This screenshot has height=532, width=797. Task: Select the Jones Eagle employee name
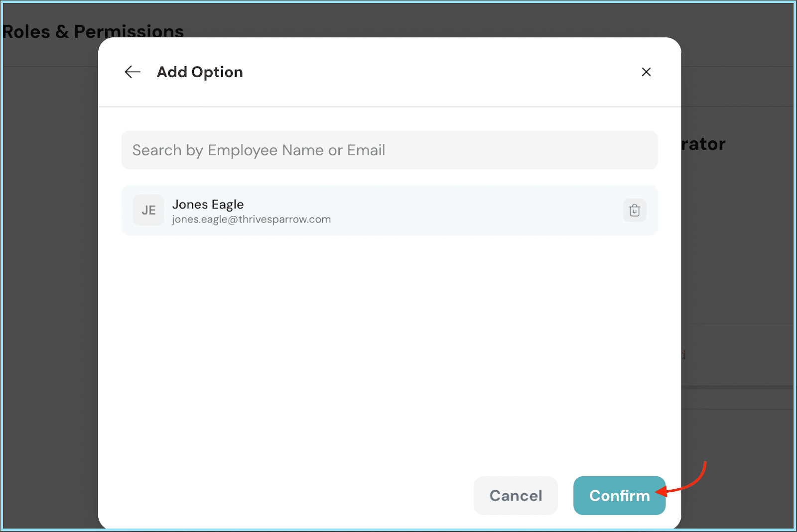tap(208, 205)
